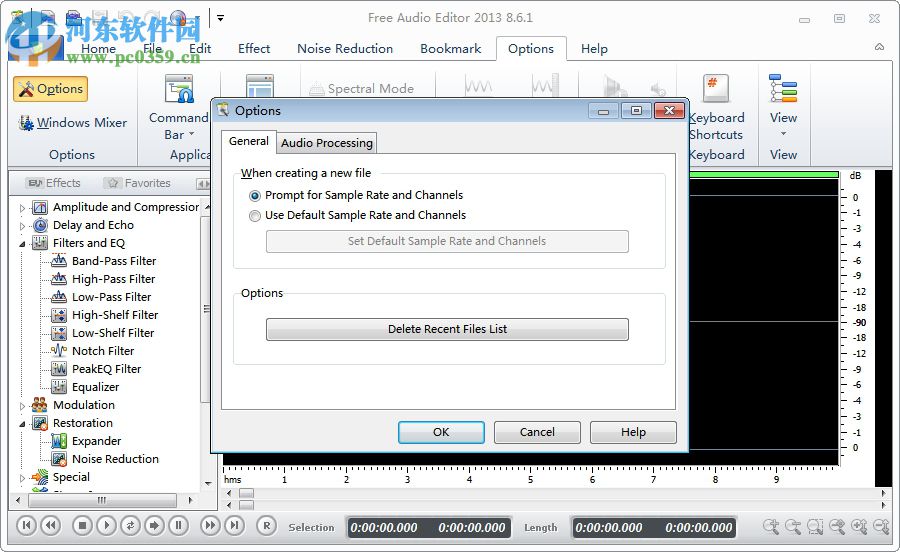Click the Options ribbon button with tools icon
The image size is (900, 552).
(51, 89)
